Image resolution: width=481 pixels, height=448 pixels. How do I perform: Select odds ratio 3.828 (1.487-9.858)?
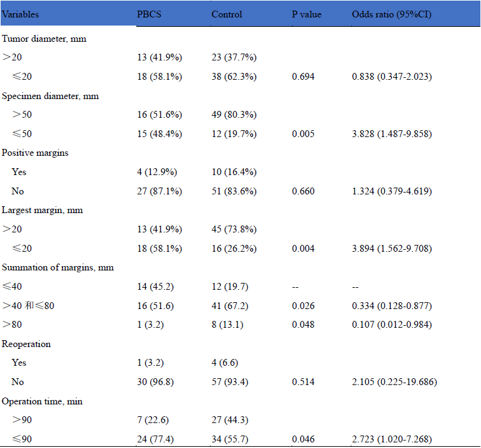click(x=392, y=134)
